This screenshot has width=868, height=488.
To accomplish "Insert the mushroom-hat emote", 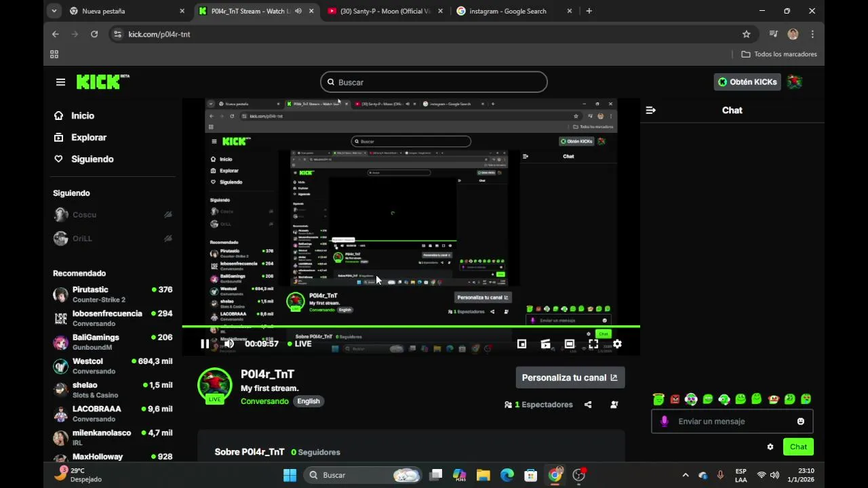I will click(x=774, y=399).
